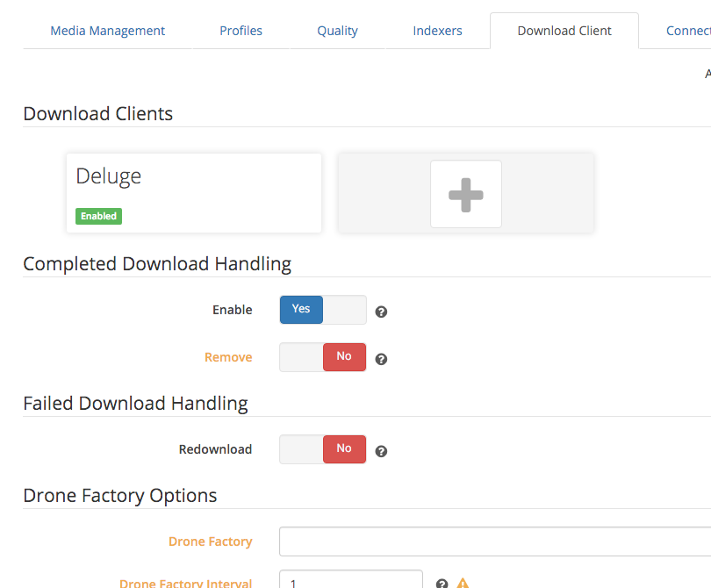The height and width of the screenshot is (588, 711).
Task: Click the plus icon to add a download client
Action: (x=465, y=194)
